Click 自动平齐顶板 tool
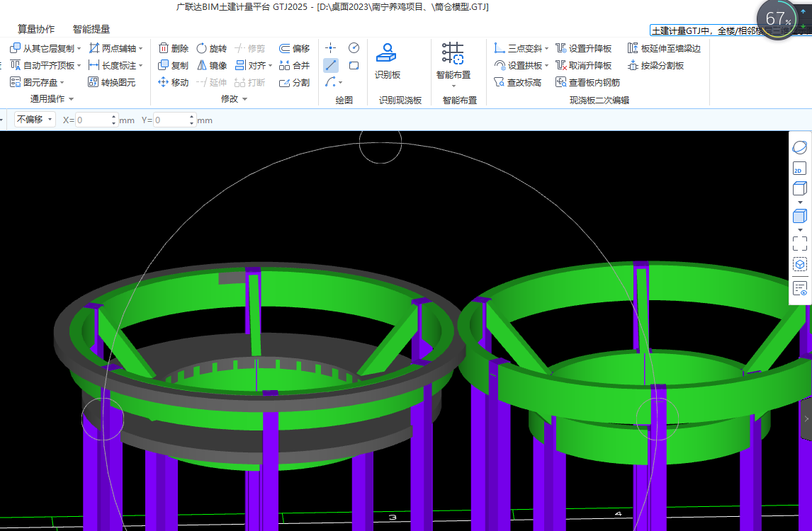The image size is (812, 531). click(42, 65)
